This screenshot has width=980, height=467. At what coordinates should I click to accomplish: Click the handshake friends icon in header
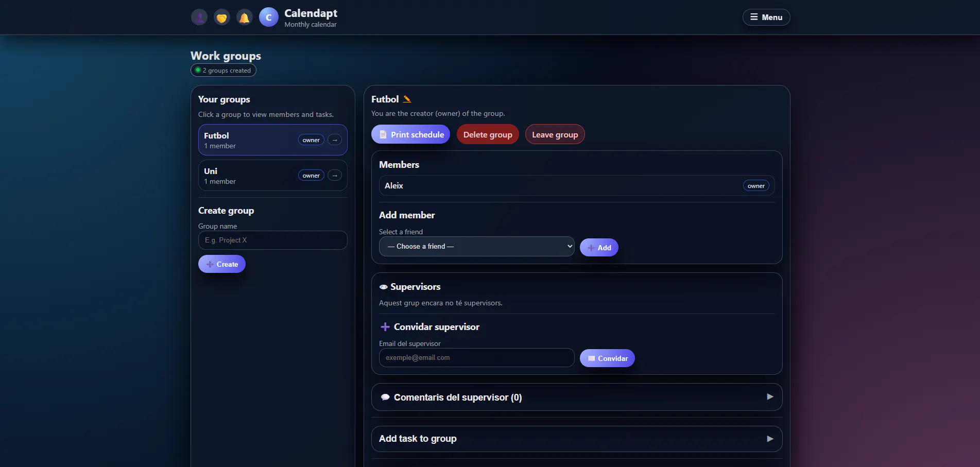(x=222, y=18)
